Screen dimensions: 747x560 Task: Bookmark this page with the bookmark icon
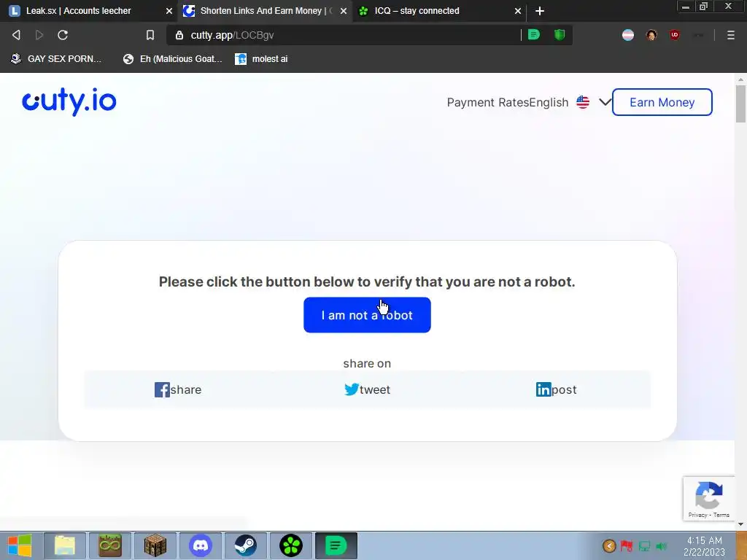(150, 35)
